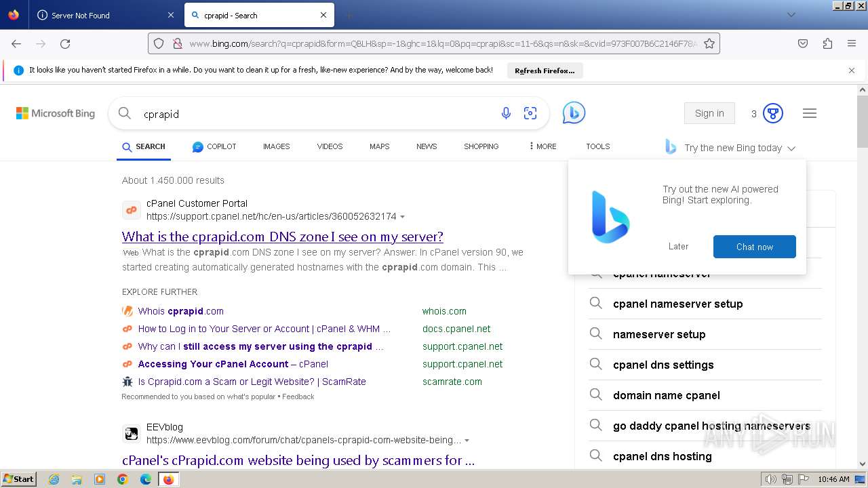Screen dimensions: 868x488
Task: Click Later in the Bing popup
Action: pos(678,247)
